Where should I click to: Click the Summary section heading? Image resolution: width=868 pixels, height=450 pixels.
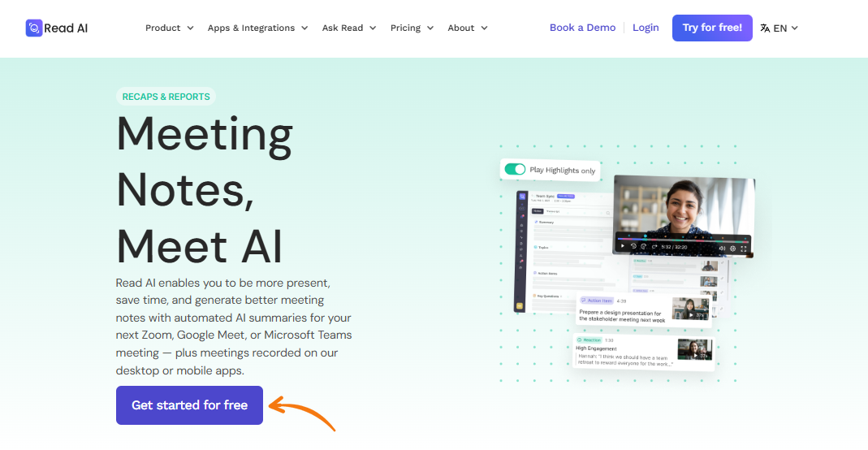point(546,222)
